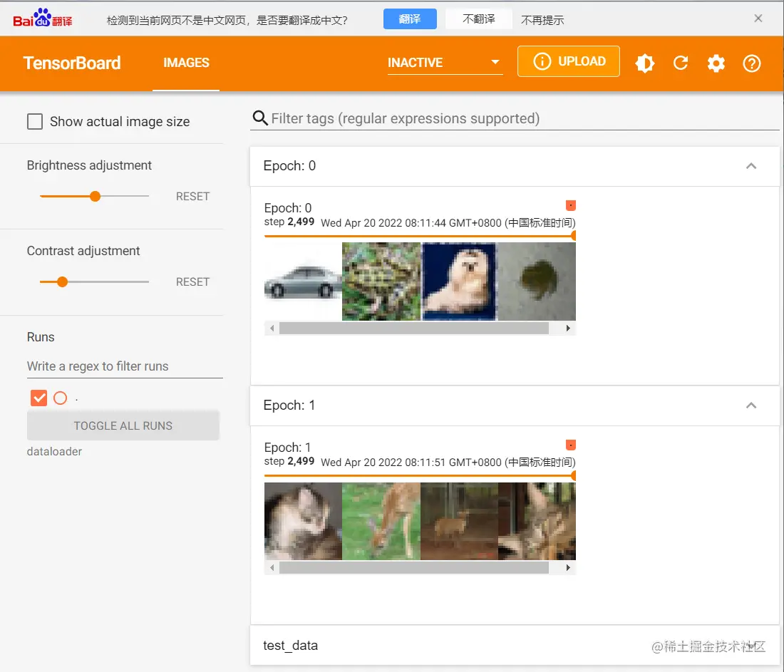The image size is (784, 672).
Task: Select the run's radio circle
Action: tap(60, 398)
